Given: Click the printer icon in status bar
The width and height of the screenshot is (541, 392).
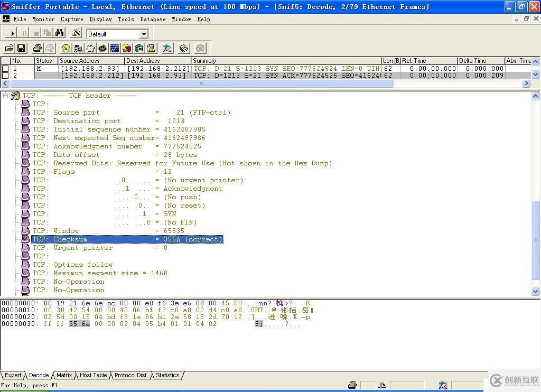Looking at the screenshot, I should pyautogui.click(x=352, y=385).
